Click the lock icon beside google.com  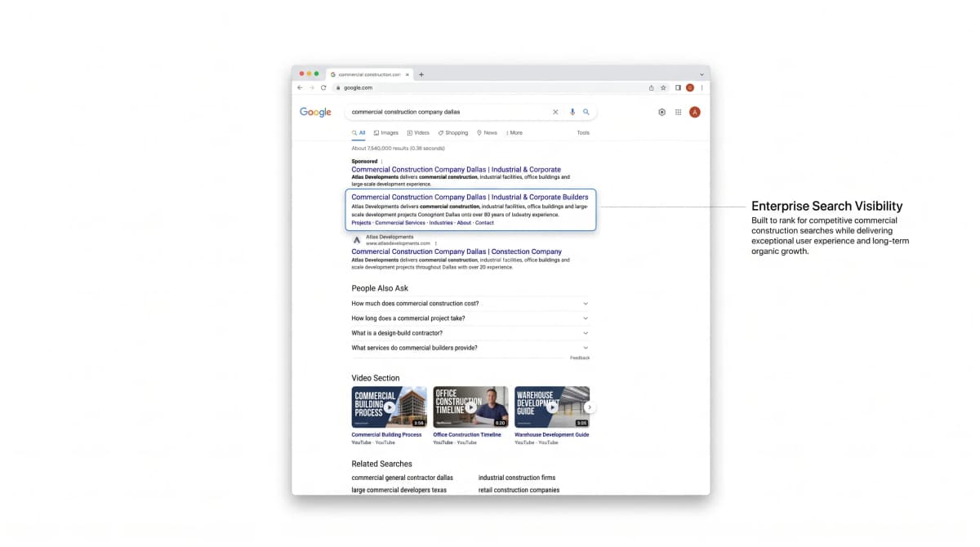click(x=338, y=87)
